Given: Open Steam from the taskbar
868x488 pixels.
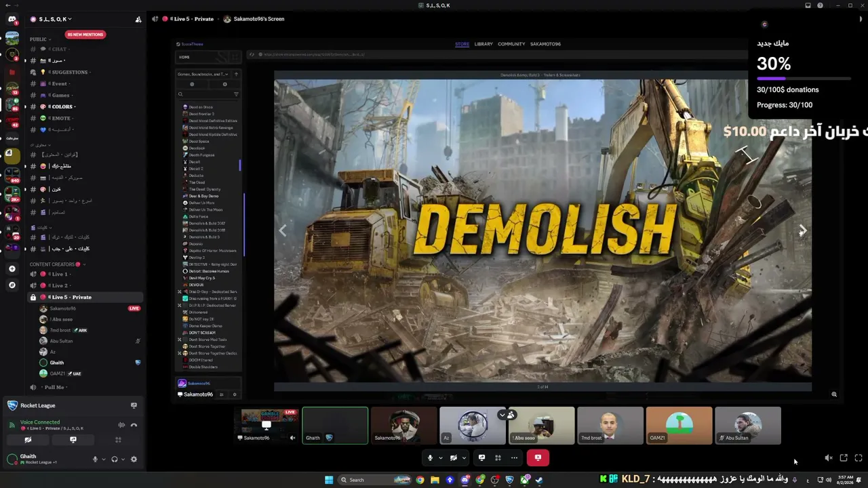Looking at the screenshot, I should pyautogui.click(x=539, y=480).
